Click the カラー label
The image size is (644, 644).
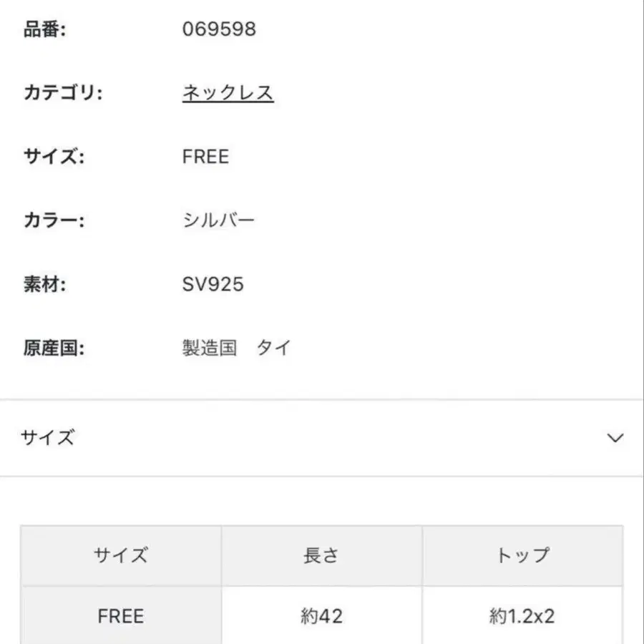[x=54, y=220]
